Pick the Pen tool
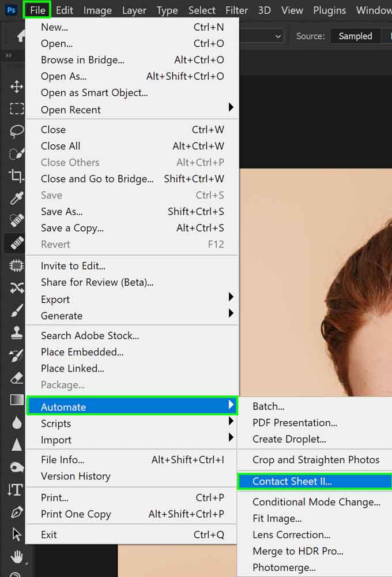The height and width of the screenshot is (577, 392). click(x=16, y=512)
